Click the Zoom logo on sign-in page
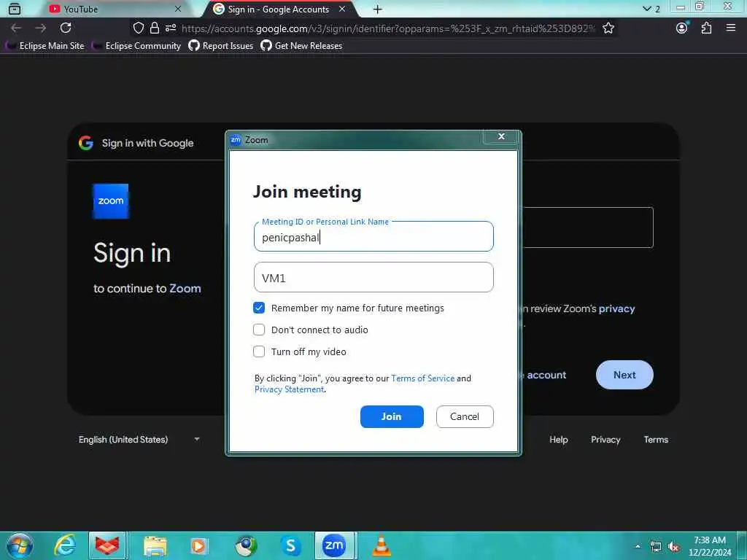747x560 pixels. coord(111,201)
